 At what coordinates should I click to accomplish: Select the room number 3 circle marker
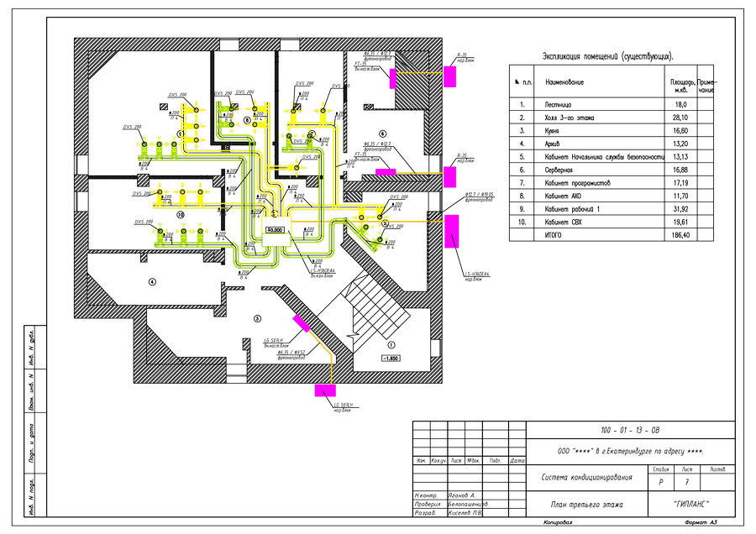[258, 318]
